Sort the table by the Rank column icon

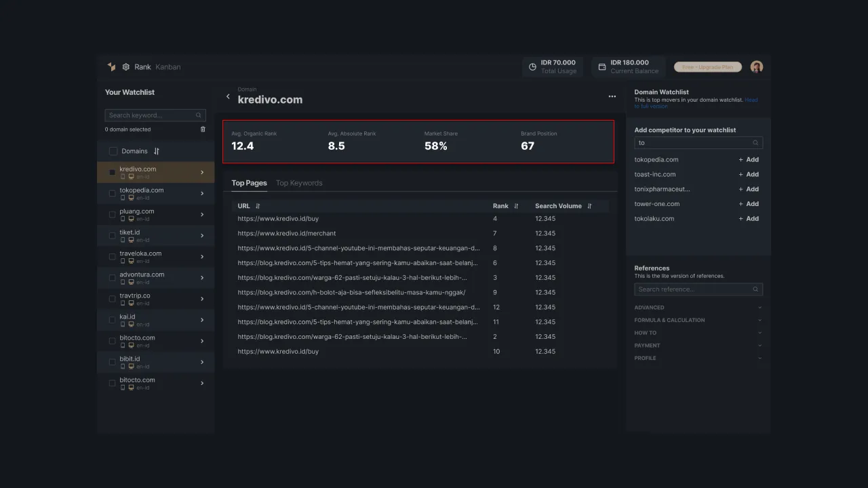(516, 206)
